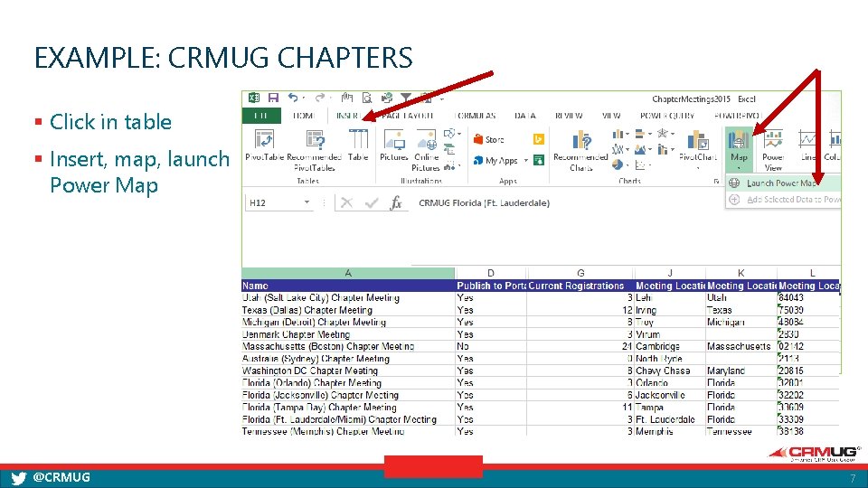Open the Scatter chart dropdown

tap(642, 164)
